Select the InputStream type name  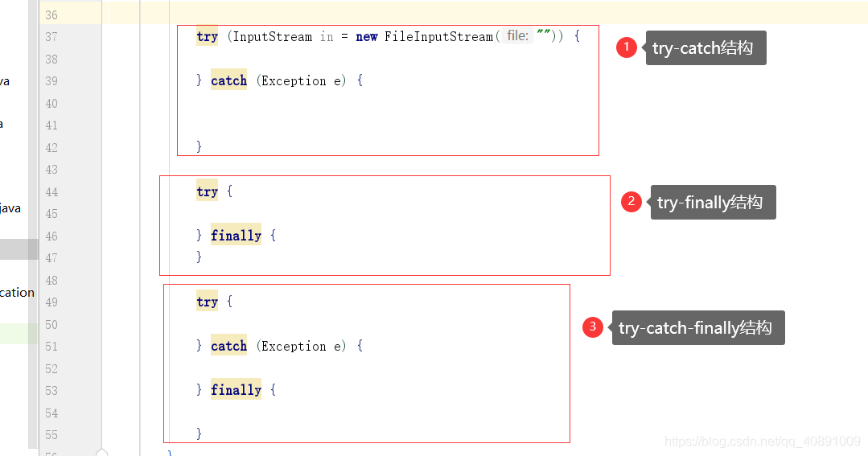pyautogui.click(x=273, y=36)
